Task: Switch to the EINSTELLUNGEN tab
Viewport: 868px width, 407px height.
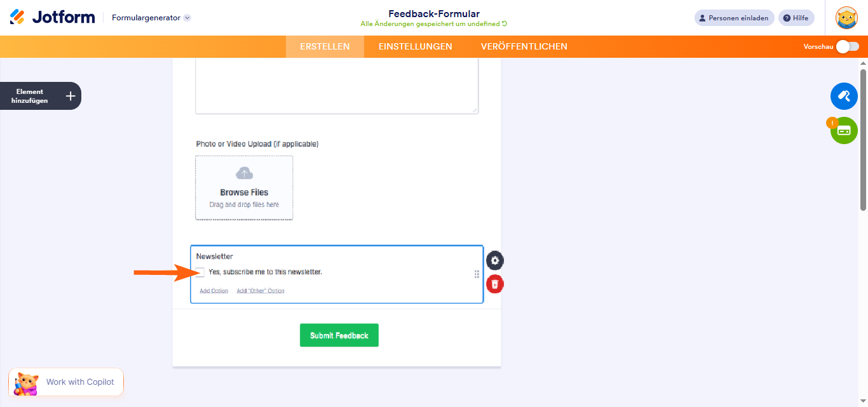Action: (x=416, y=46)
